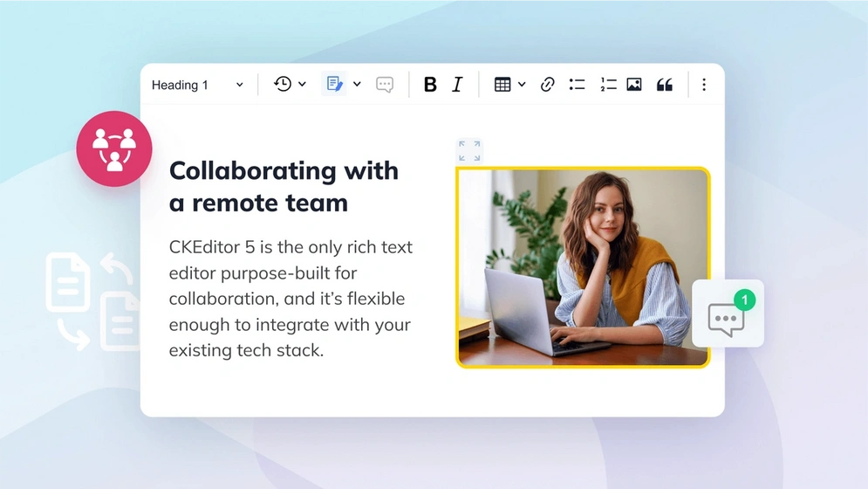Add a comment using the toolbar speech bubble
Image resolution: width=868 pixels, height=489 pixels.
384,85
